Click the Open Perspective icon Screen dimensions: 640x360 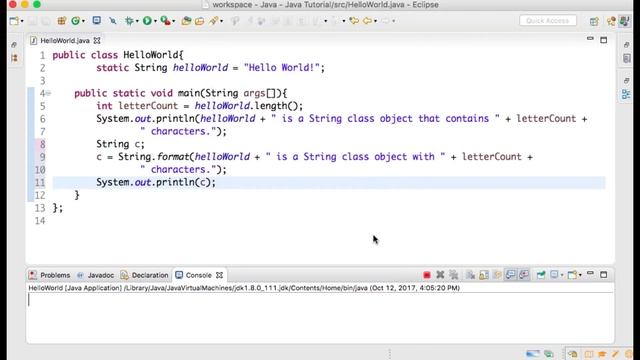[x=594, y=21]
